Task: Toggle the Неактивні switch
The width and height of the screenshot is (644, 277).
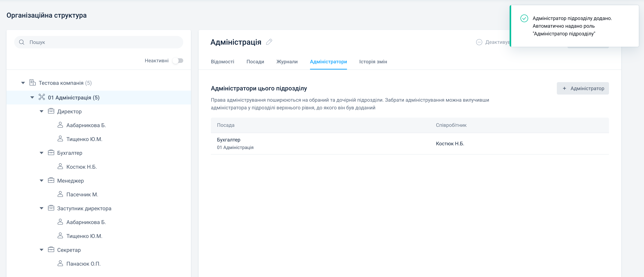Action: point(178,61)
